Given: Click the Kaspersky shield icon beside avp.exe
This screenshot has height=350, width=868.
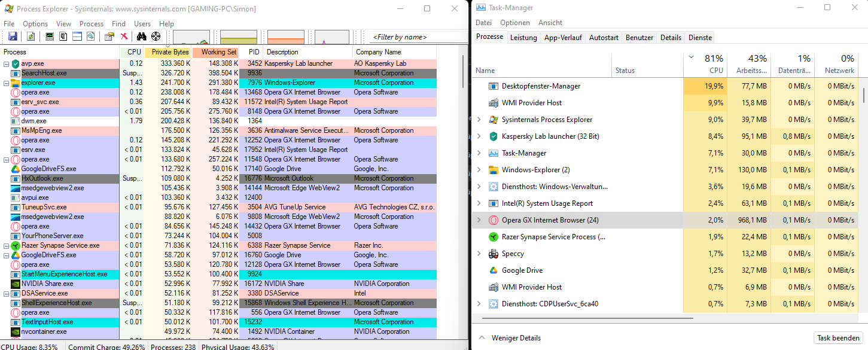Looking at the screenshot, I should pyautogui.click(x=16, y=63).
